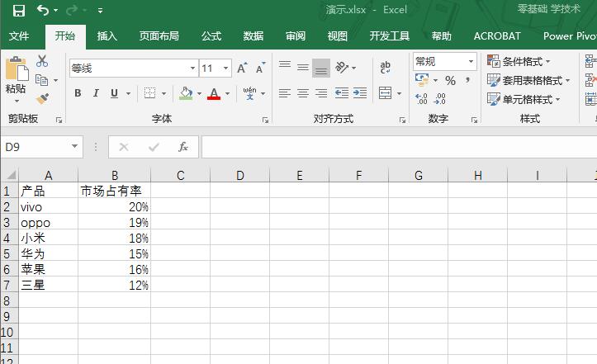This screenshot has height=364, width=597.
Task: Click the Save icon in the title bar
Action: (x=19, y=10)
